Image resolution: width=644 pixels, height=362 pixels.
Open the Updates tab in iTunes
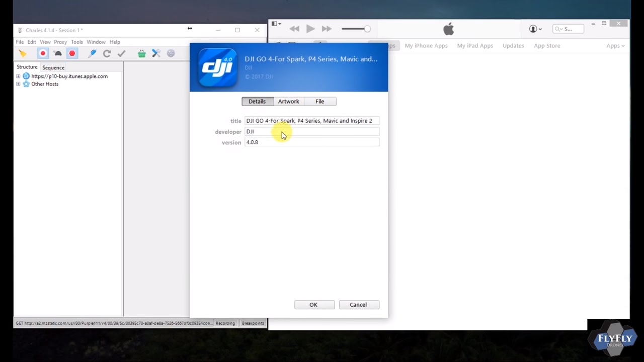tap(513, 46)
